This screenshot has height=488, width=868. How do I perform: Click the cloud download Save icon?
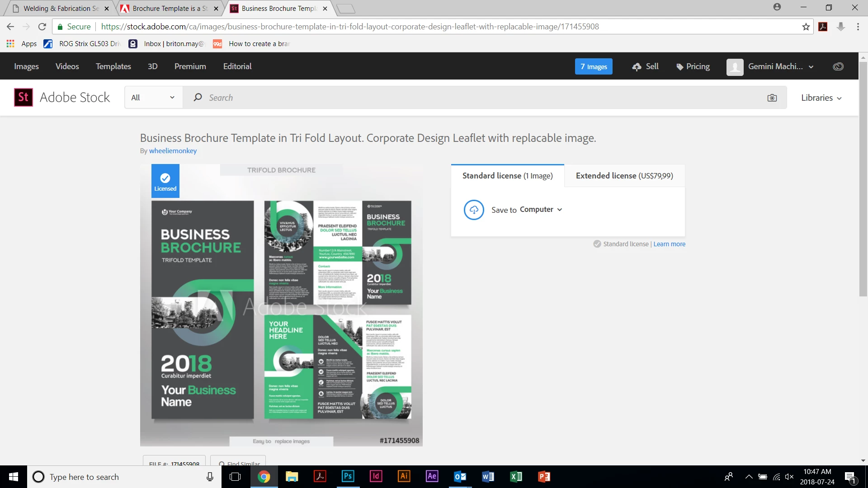pos(474,210)
